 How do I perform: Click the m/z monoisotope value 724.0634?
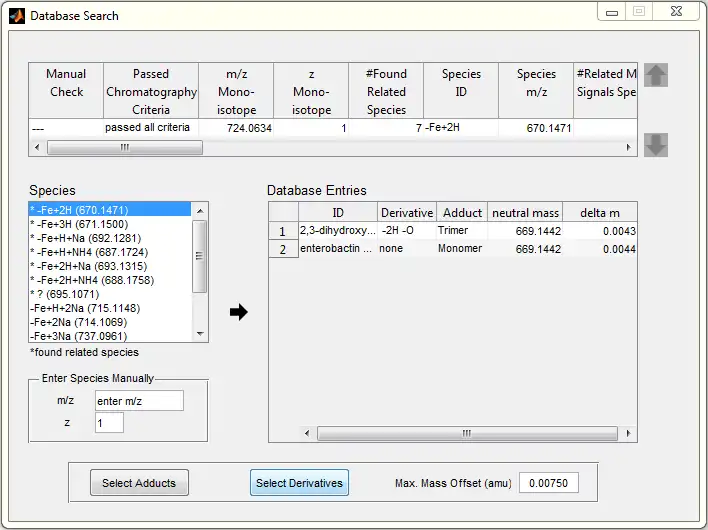point(236,128)
